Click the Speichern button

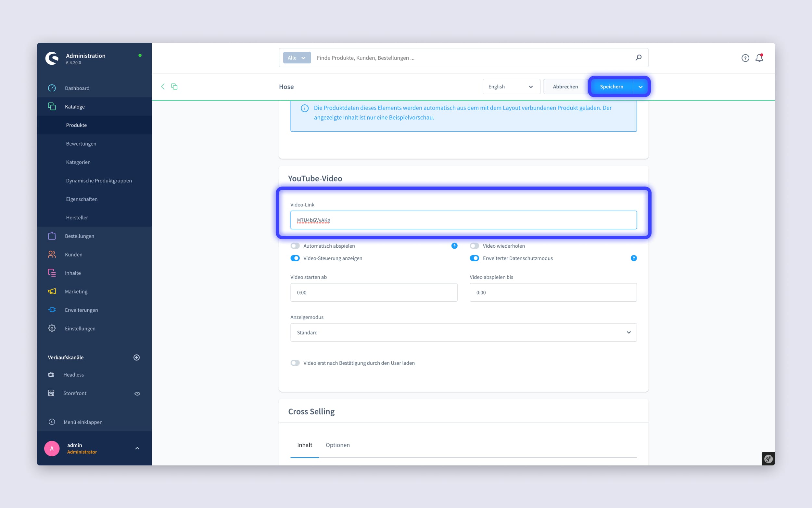(611, 86)
